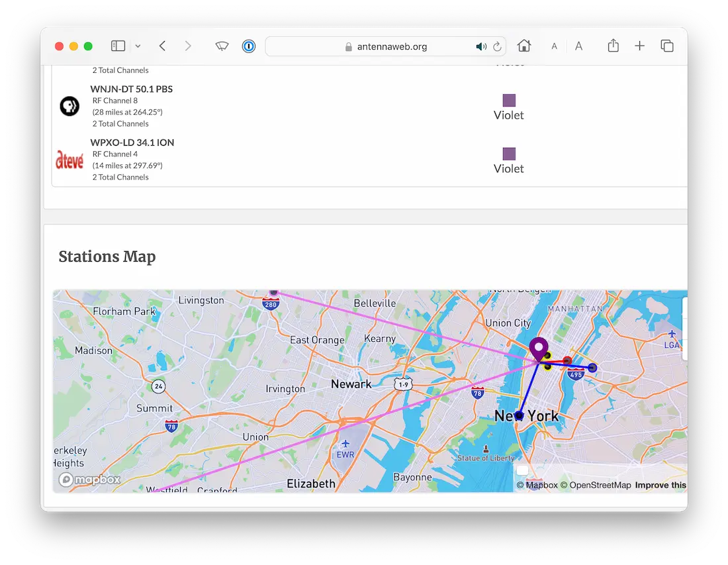Click the LGA airport icon on map
Screen dimensions: 728x565
[x=672, y=334]
